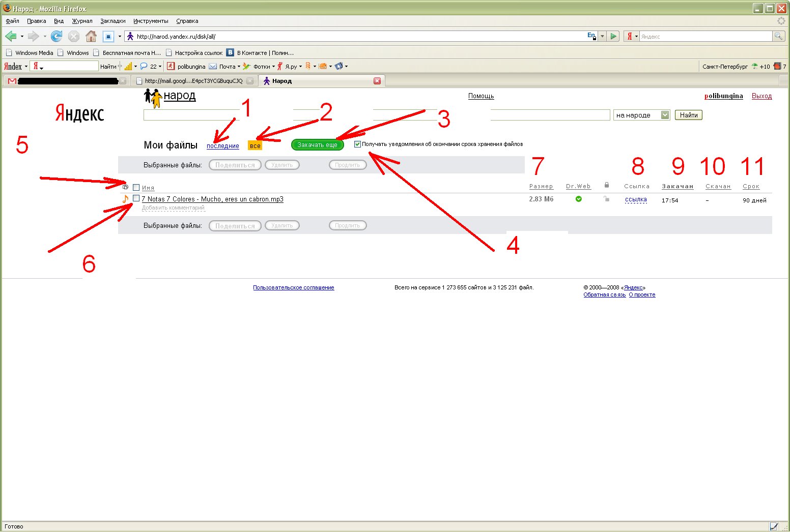Click into the Narod search input field
The width and height of the screenshot is (790, 532).
pyautogui.click(x=377, y=115)
